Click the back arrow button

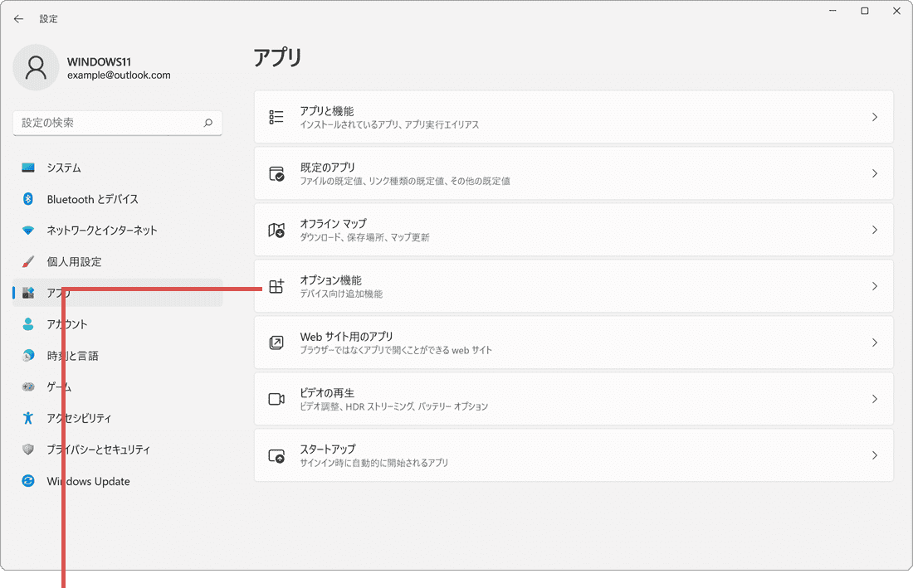[x=18, y=18]
